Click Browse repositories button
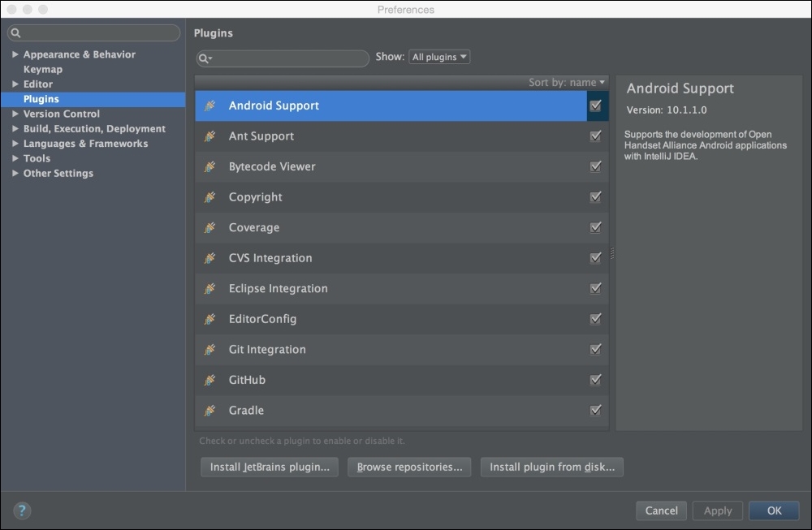812x530 pixels. (x=409, y=467)
